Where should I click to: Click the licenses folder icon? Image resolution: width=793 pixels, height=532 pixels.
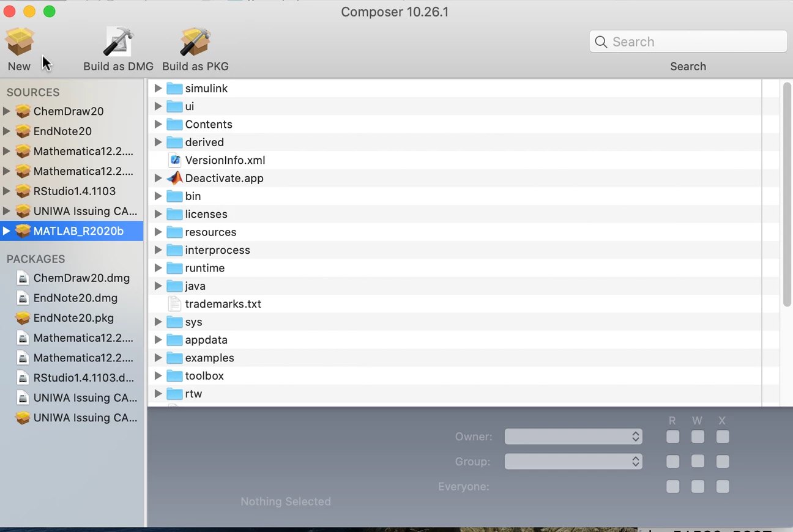pyautogui.click(x=175, y=214)
